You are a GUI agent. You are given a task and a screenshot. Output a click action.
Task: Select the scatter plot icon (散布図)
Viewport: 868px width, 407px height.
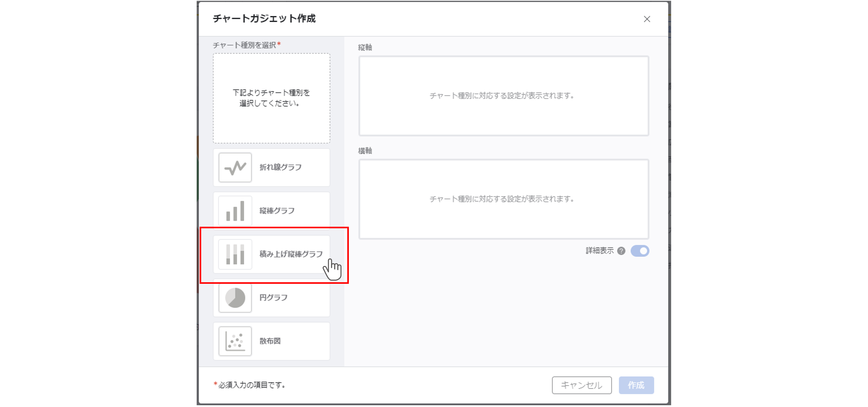coord(235,341)
